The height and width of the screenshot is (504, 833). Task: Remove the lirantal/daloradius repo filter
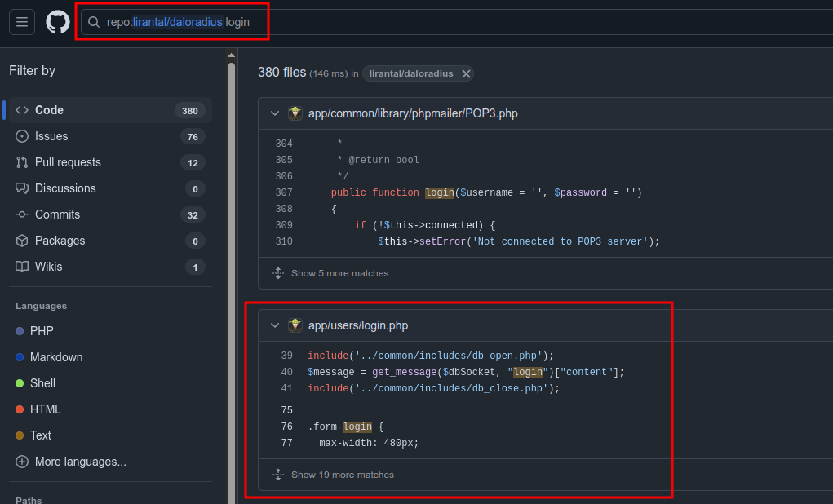click(x=466, y=73)
